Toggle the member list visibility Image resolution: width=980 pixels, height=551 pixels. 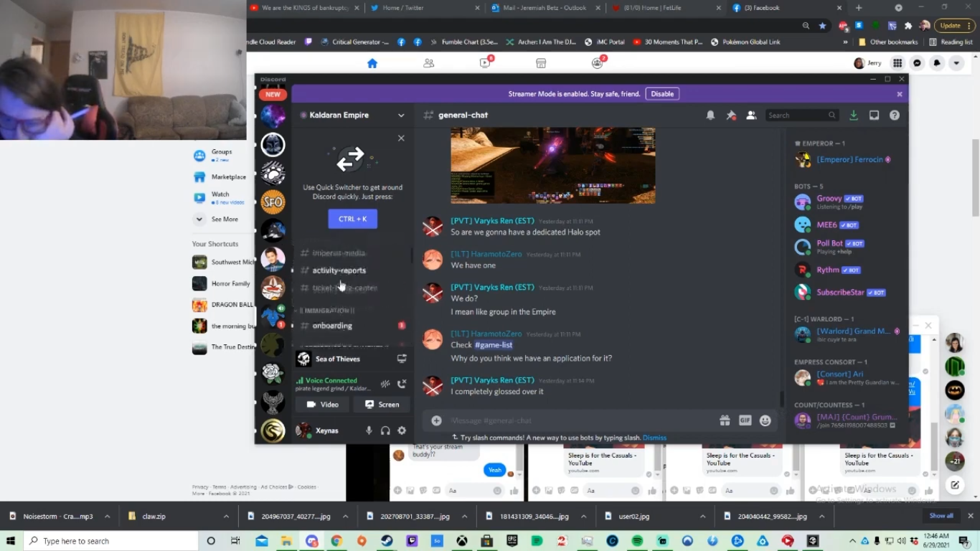751,115
